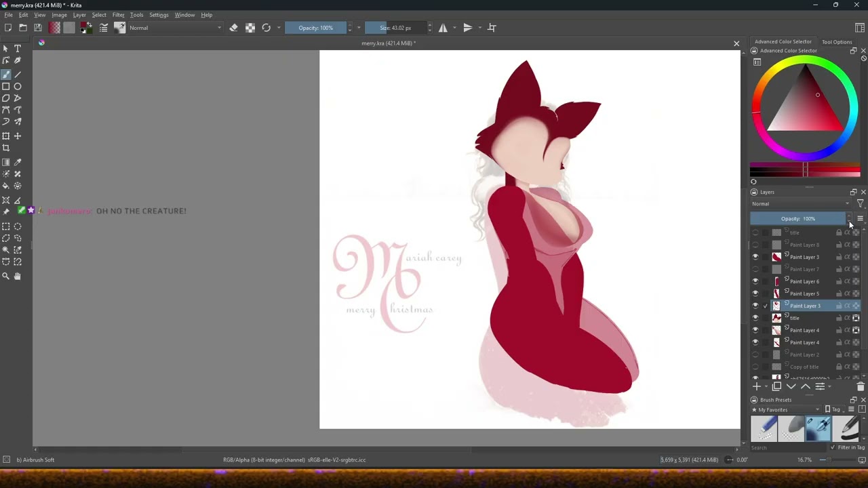Image resolution: width=868 pixels, height=488 pixels.
Task: Select the Text tool in toolbox
Action: pyautogui.click(x=18, y=49)
